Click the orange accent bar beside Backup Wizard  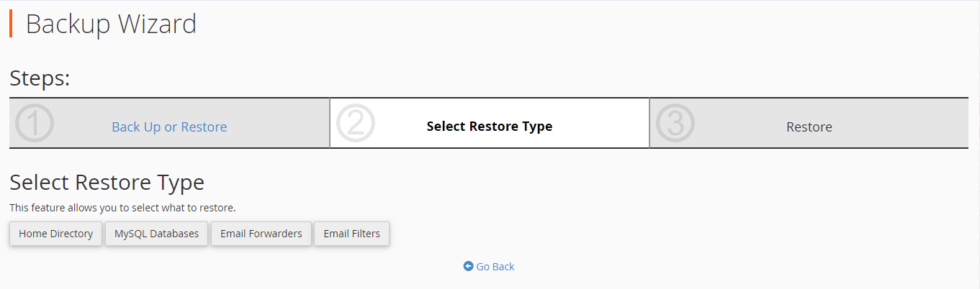pyautogui.click(x=11, y=23)
